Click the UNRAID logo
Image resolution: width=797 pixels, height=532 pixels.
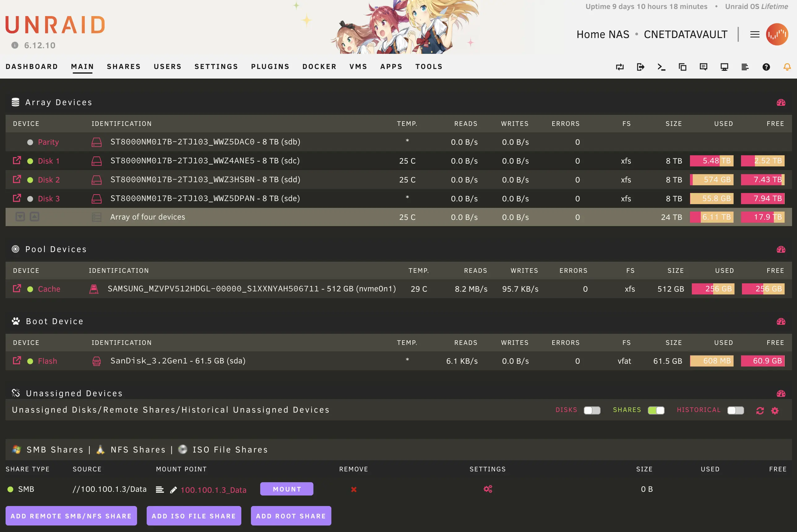tap(55, 25)
